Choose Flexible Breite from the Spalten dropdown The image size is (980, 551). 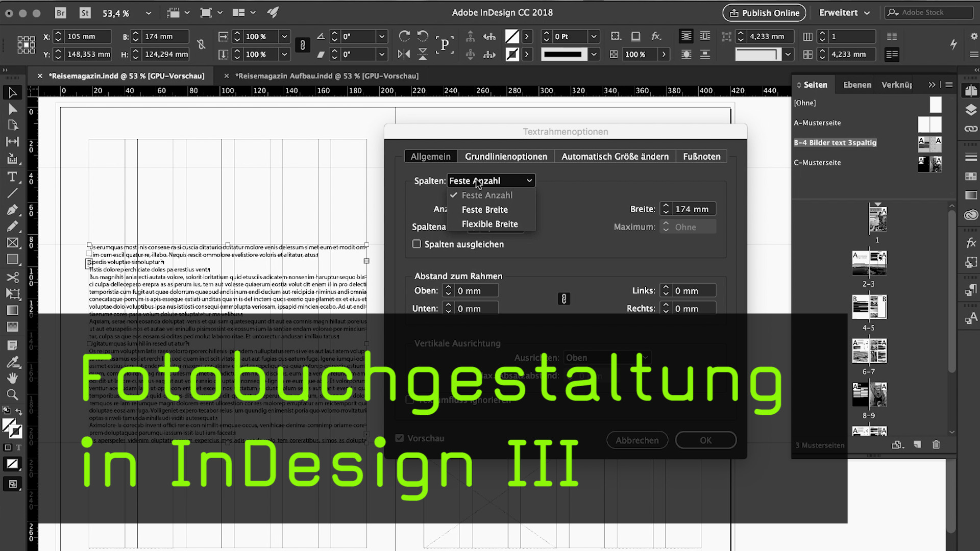(489, 223)
